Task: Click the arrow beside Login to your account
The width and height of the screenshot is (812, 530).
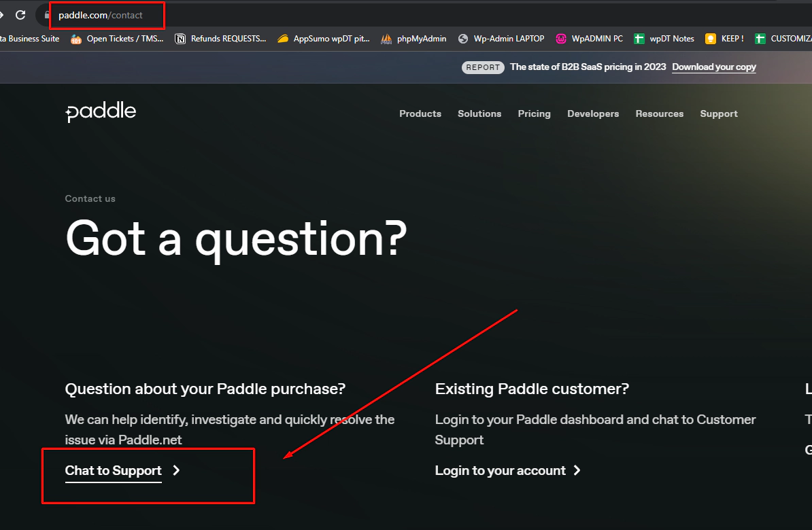Action: tap(577, 470)
